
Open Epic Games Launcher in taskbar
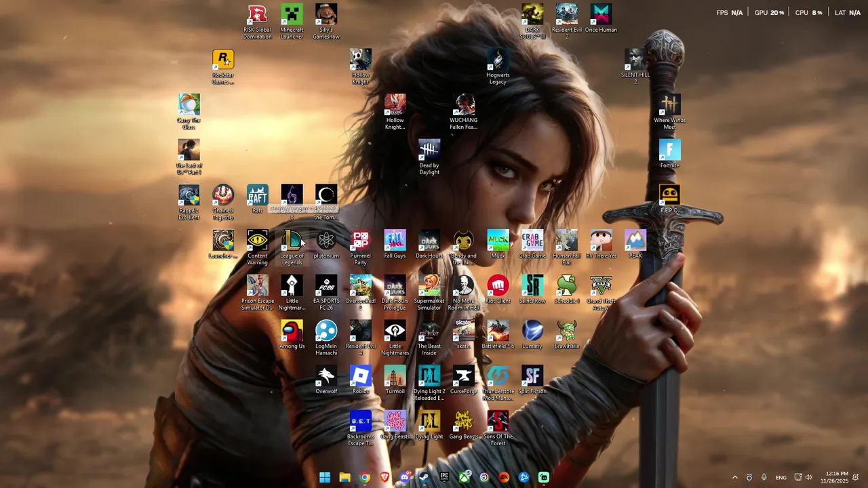coord(444,477)
